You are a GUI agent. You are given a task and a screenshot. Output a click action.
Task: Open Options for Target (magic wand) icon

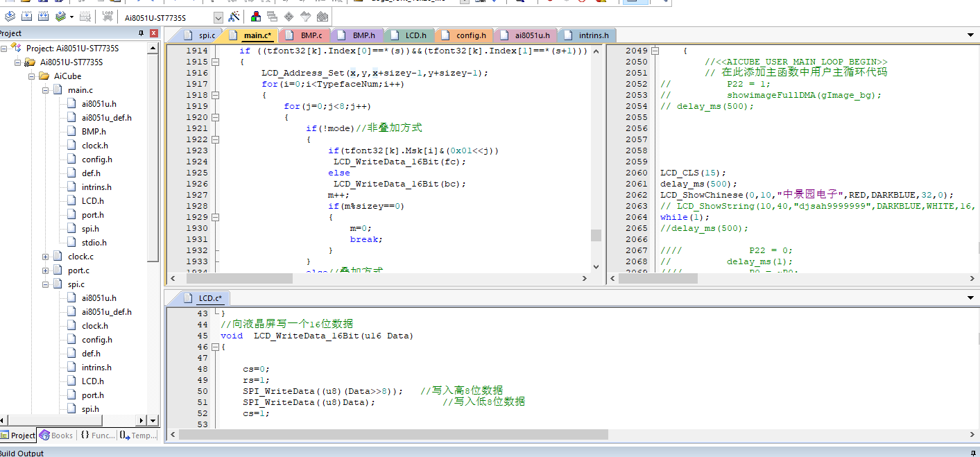(234, 17)
